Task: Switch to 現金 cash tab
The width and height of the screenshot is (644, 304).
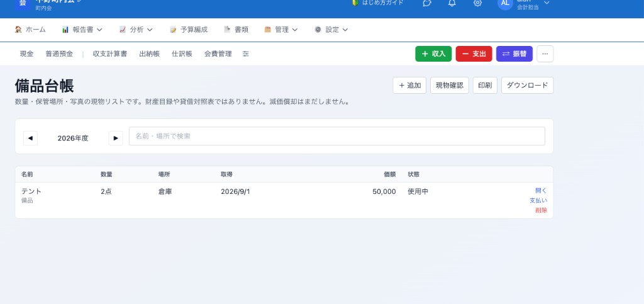Action: 26,54
